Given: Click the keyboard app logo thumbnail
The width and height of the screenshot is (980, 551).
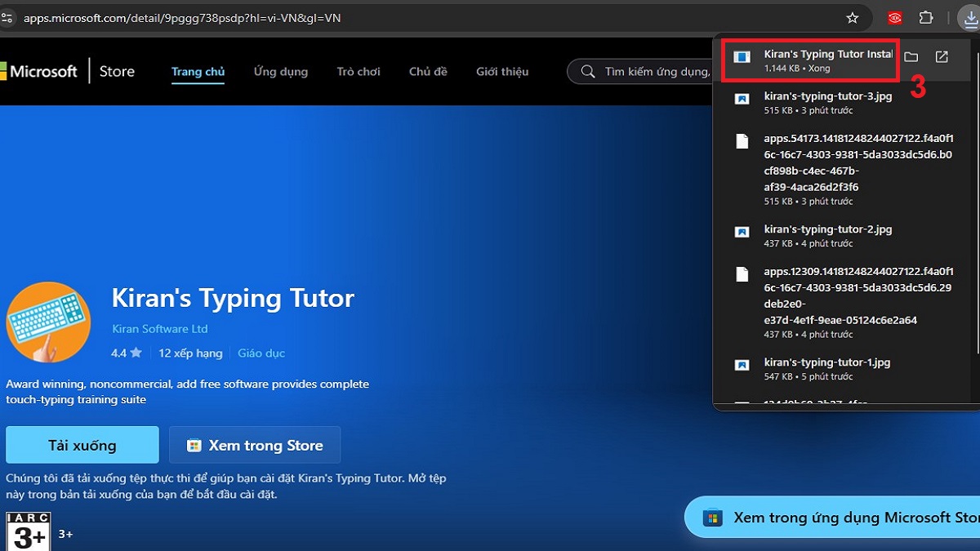Looking at the screenshot, I should tap(47, 322).
